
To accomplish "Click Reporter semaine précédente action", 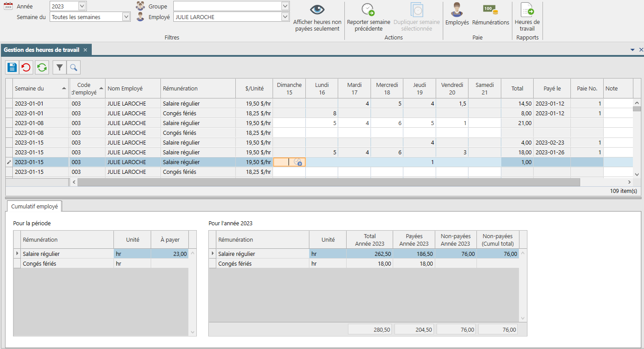I will coord(368,17).
